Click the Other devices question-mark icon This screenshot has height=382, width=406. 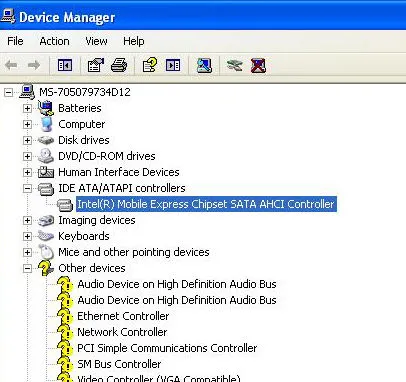point(46,268)
